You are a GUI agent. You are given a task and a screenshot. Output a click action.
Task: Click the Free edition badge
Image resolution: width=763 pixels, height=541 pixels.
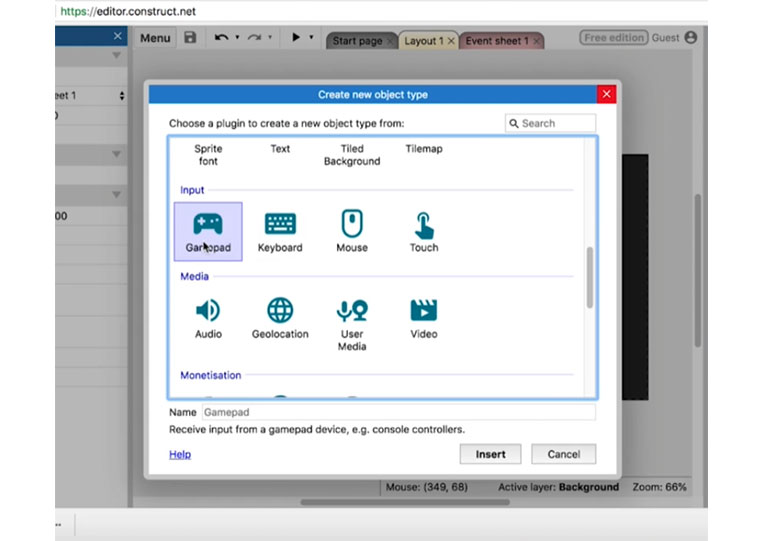(614, 37)
